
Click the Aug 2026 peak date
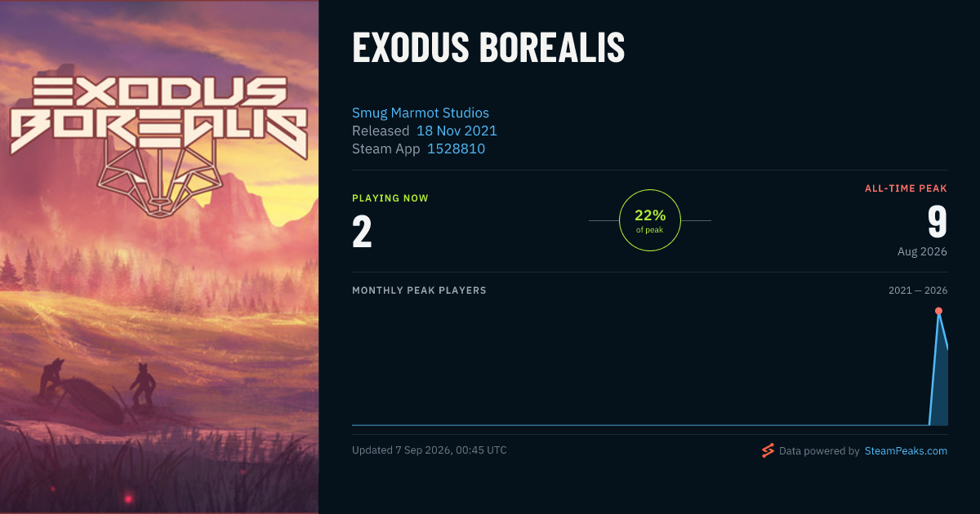(922, 251)
